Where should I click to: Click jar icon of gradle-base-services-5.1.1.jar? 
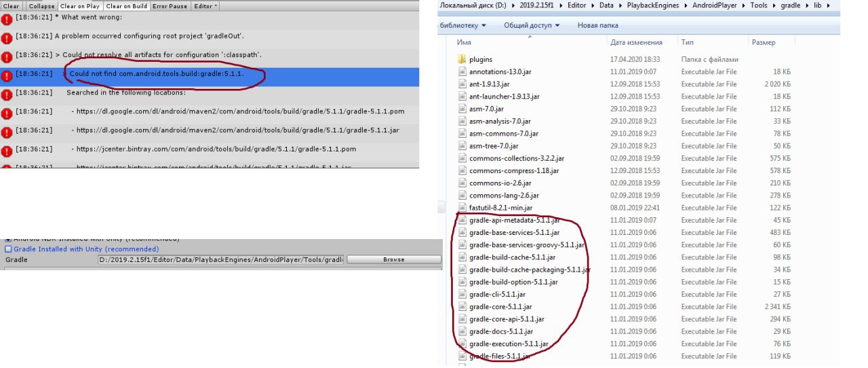(x=462, y=232)
